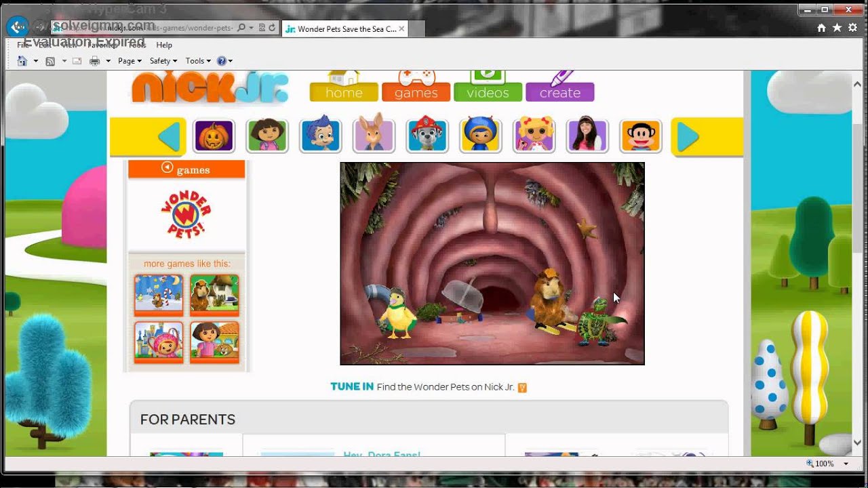Click the RSS feeds toolbar icon
This screenshot has height=488, width=868.
50,61
